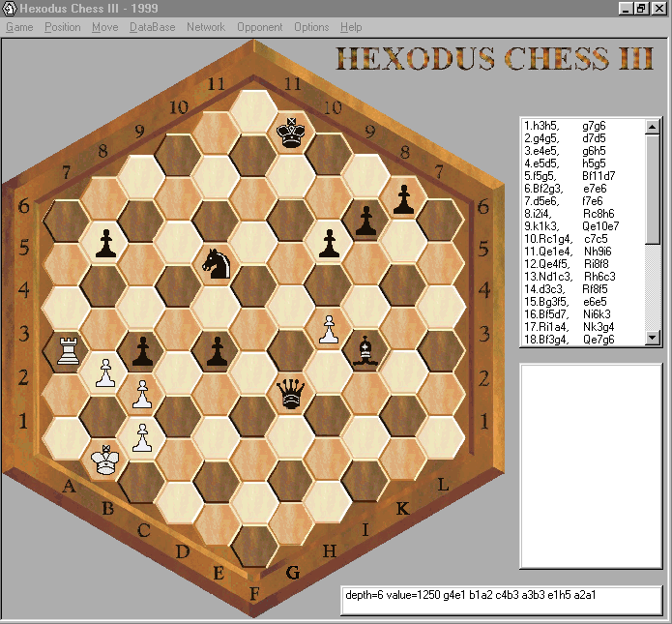Select the black bishop on i4

[365, 351]
